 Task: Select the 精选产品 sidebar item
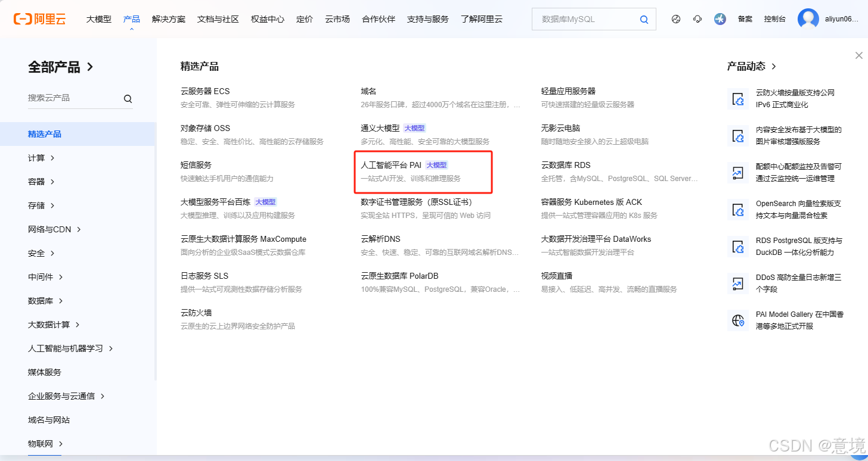point(77,134)
